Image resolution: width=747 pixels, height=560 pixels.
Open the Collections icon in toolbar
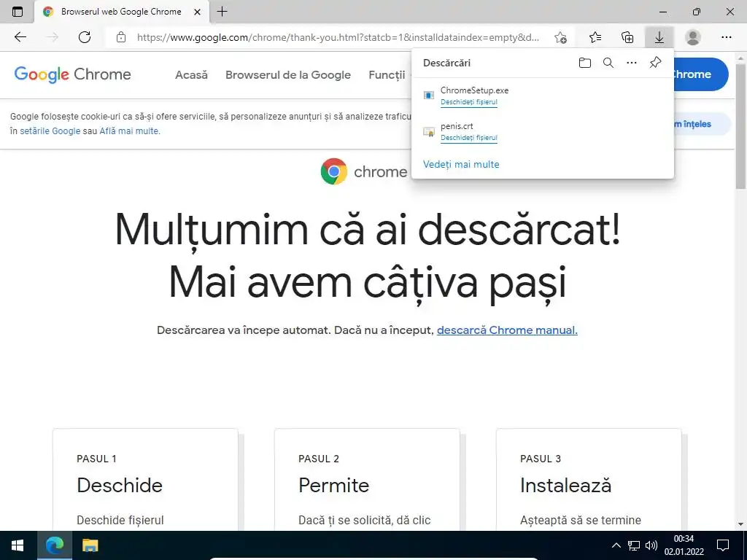tap(627, 37)
